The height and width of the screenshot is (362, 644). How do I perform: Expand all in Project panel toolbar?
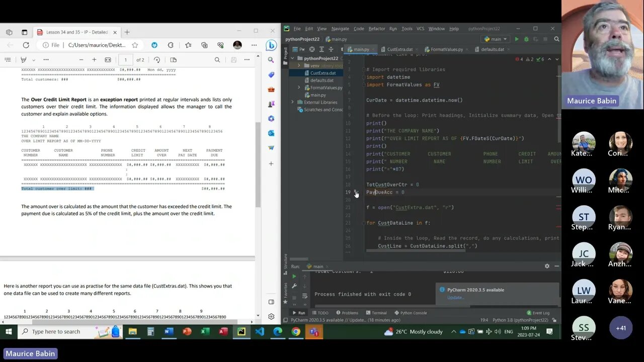pyautogui.click(x=321, y=49)
